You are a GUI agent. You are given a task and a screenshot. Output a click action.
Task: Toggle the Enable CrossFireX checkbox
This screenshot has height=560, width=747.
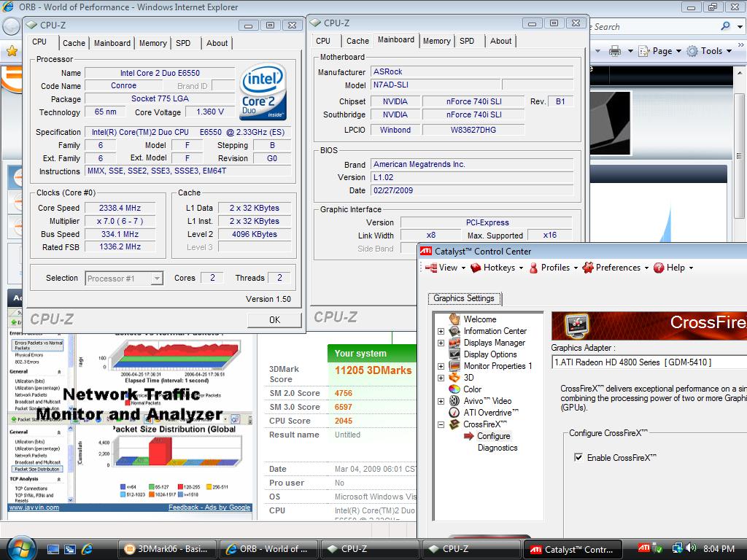point(578,458)
